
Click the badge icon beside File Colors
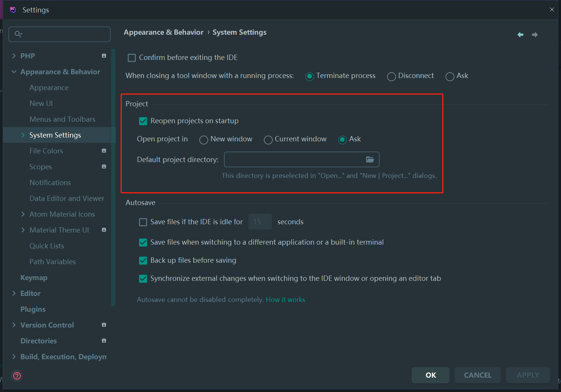[x=104, y=151]
